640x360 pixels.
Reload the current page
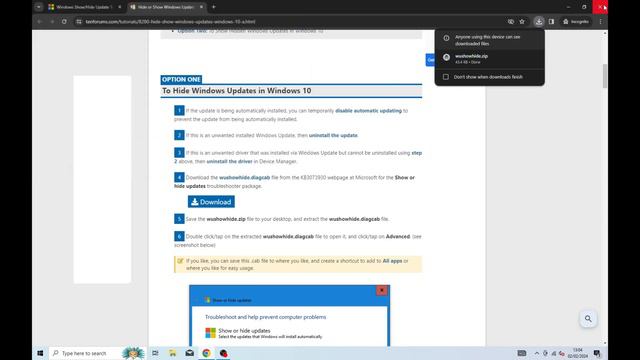(x=64, y=22)
